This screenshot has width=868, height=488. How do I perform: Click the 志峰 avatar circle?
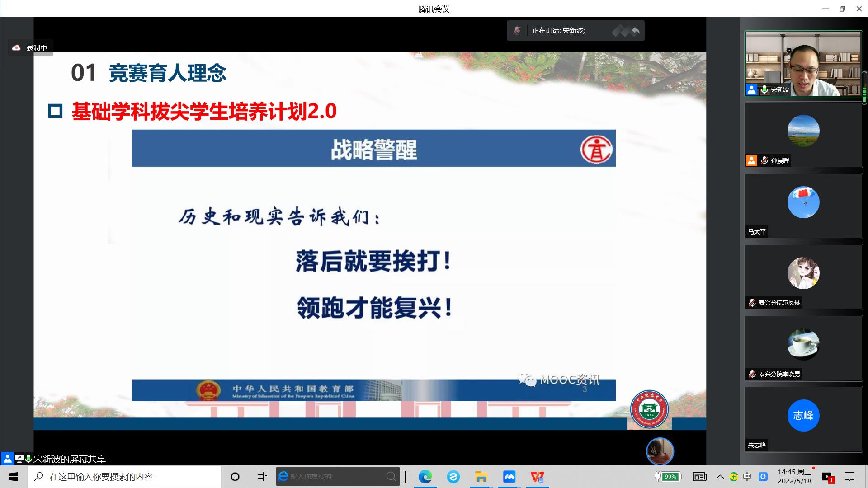click(x=803, y=415)
